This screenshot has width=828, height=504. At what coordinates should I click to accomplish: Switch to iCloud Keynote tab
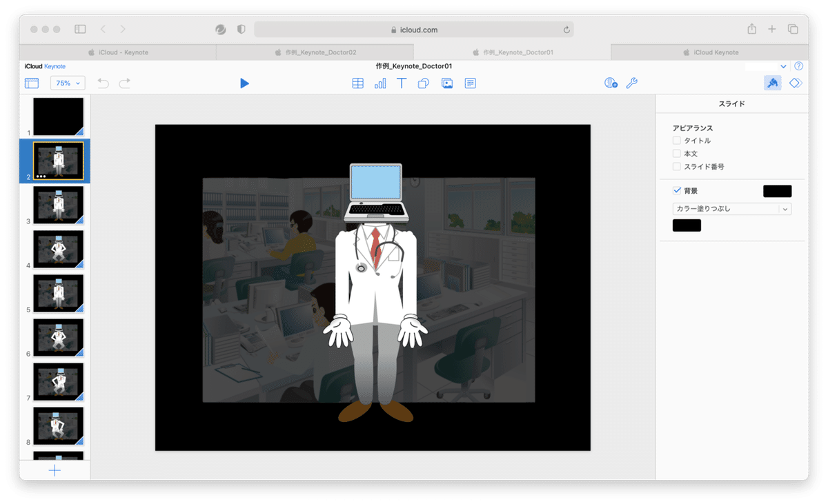pos(710,52)
